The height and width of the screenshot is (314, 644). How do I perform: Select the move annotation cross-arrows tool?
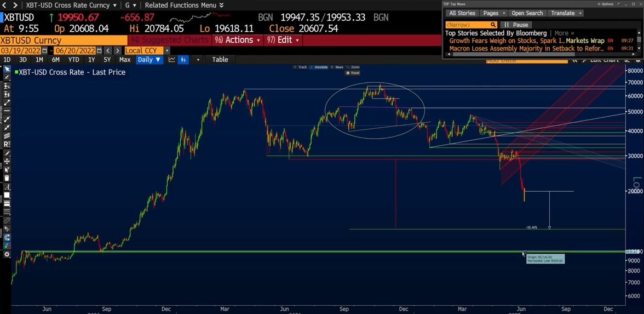click(x=7, y=162)
